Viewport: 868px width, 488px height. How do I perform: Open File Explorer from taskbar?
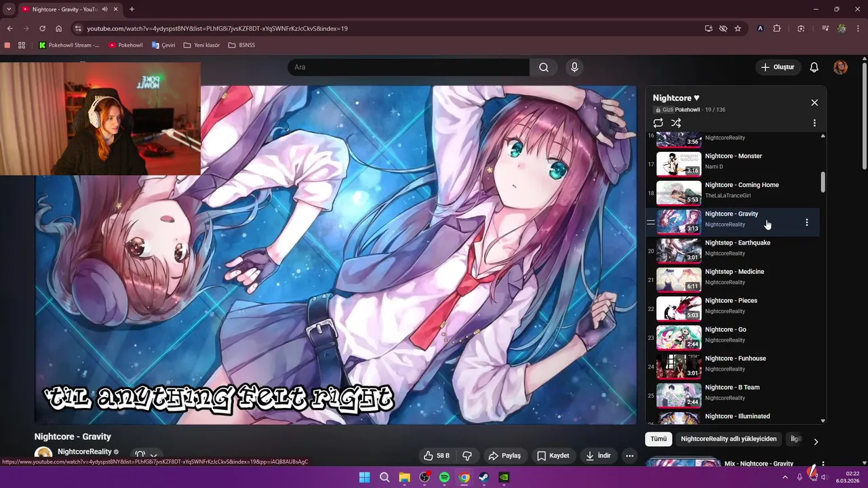404,477
